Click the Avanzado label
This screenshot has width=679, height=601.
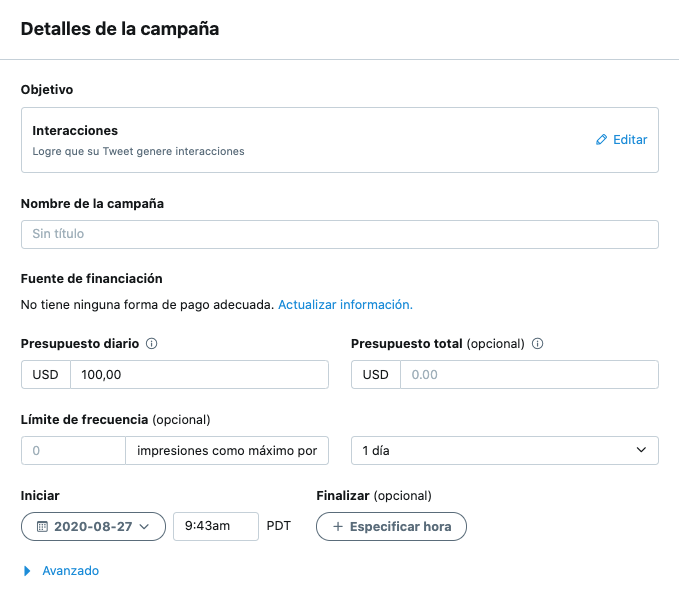coord(70,571)
